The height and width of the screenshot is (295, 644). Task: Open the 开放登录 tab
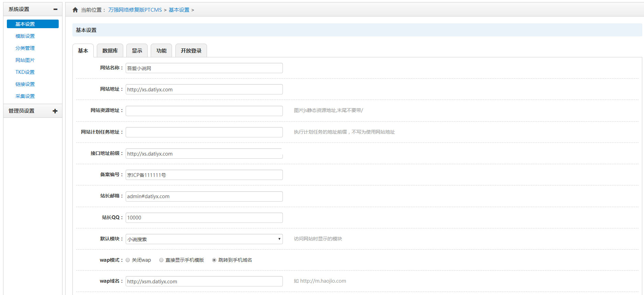191,51
